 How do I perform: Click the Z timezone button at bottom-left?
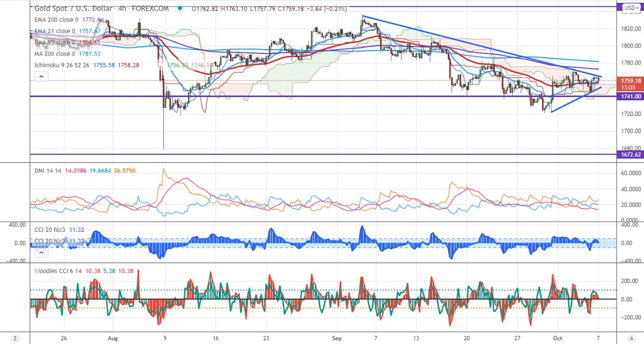pos(15,338)
